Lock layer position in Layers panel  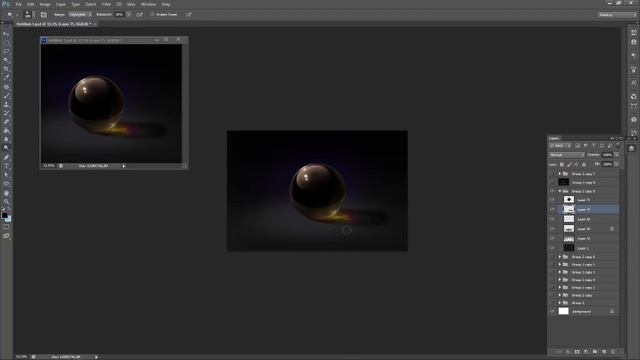[576, 164]
